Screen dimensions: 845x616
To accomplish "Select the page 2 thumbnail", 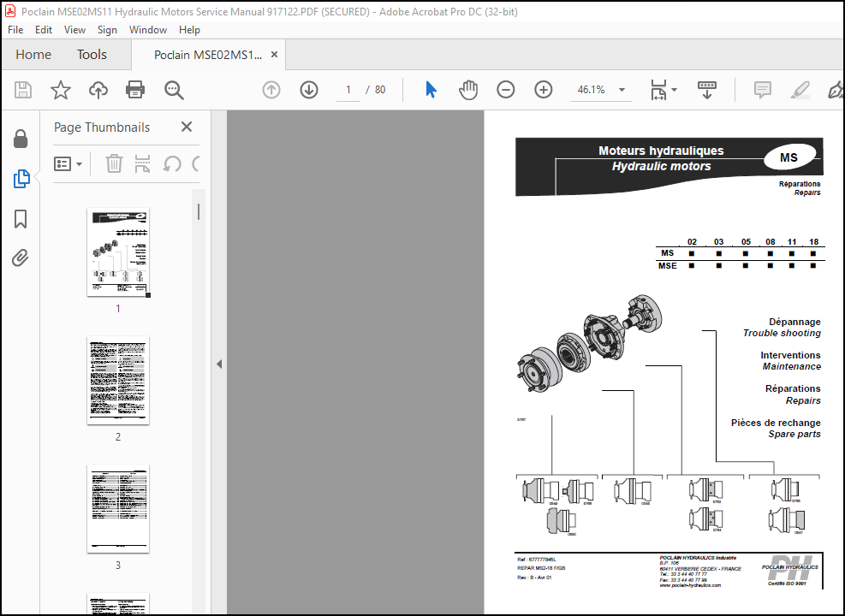I will (118, 380).
